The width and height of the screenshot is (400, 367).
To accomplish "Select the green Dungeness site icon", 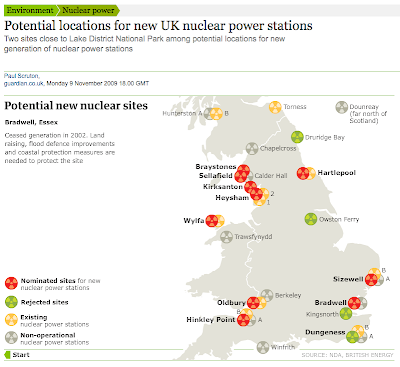I will click(x=352, y=337).
